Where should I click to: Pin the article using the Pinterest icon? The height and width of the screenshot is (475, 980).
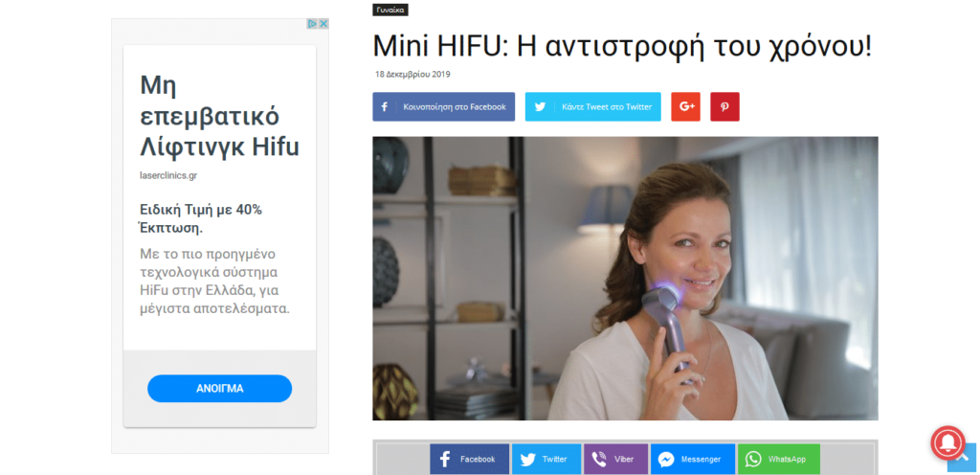tap(724, 107)
